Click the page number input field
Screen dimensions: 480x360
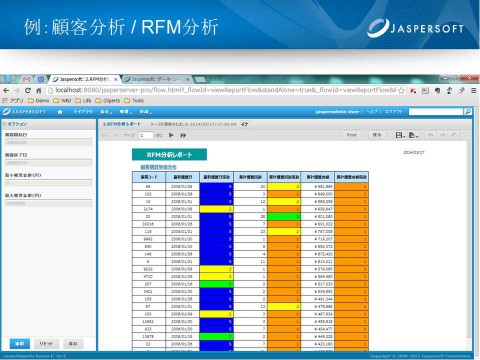pyautogui.click(x=146, y=135)
